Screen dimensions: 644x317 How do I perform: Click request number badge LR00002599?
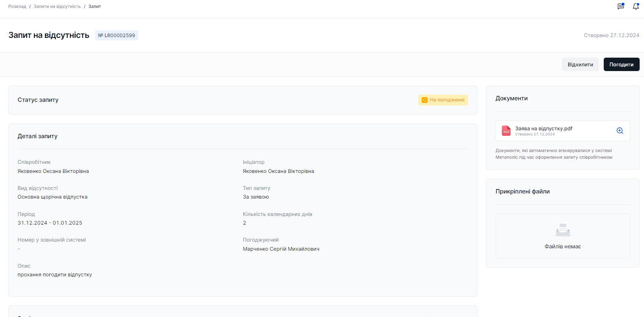click(x=116, y=35)
